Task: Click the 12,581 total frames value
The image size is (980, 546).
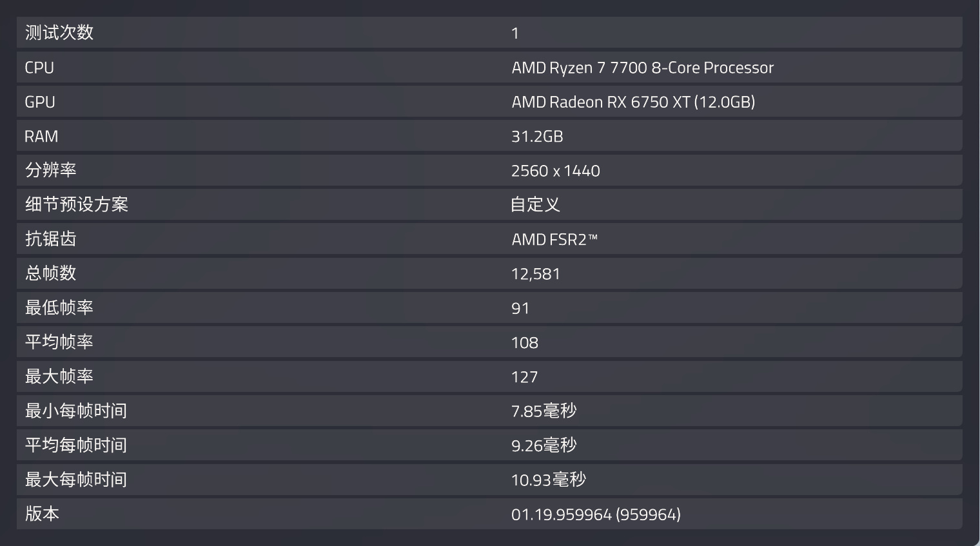Action: (x=535, y=274)
